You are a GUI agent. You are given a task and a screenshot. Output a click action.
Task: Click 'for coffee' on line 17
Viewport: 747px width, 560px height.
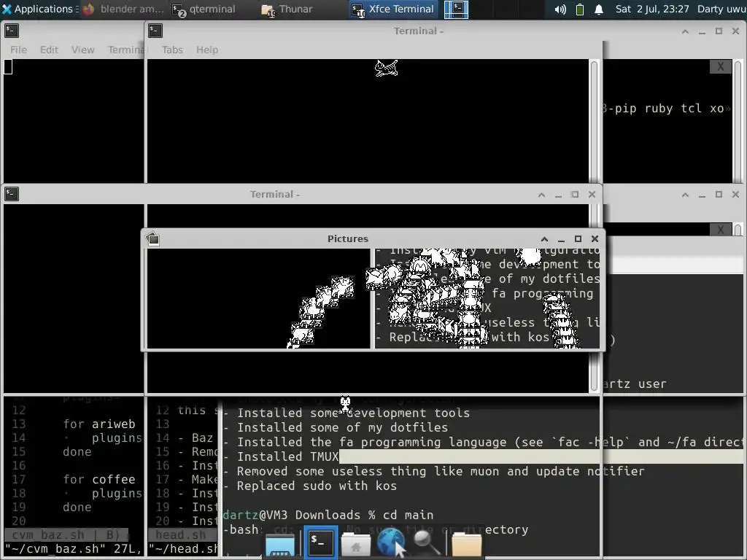pos(99,479)
